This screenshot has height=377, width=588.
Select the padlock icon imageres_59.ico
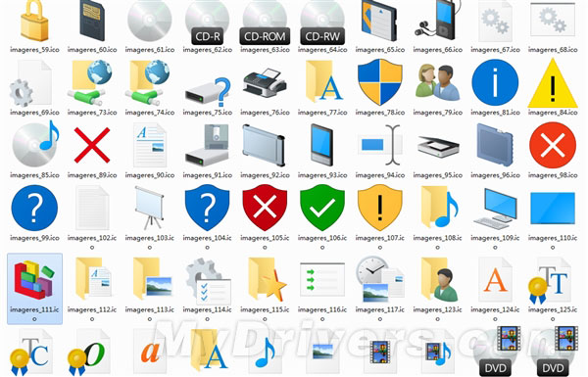point(34,21)
